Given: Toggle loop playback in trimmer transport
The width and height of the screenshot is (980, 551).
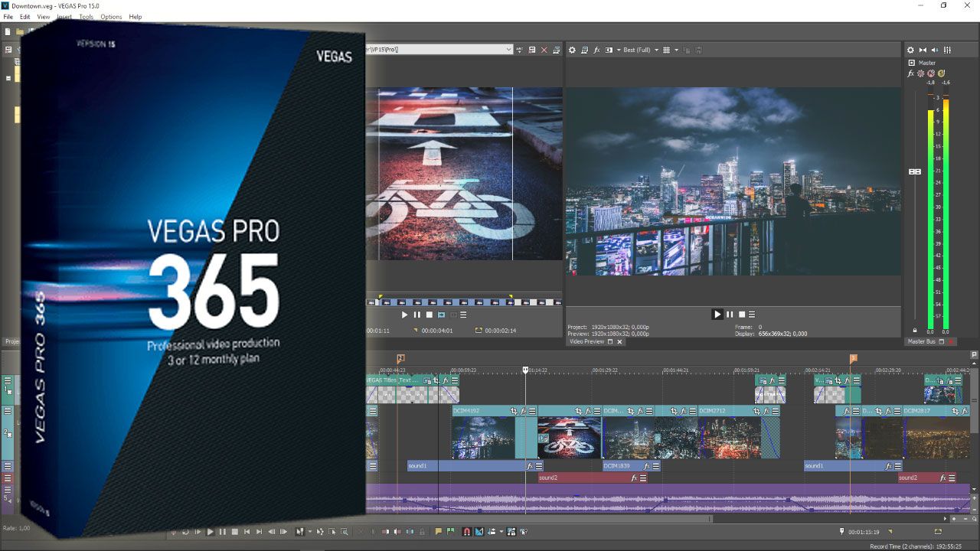Looking at the screenshot, I should pyautogui.click(x=442, y=315).
